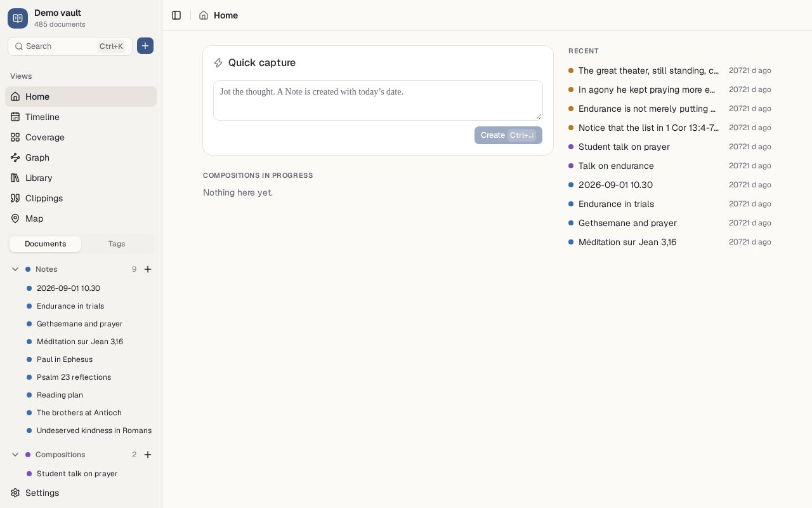Viewport: 812px width, 508px height.
Task: Add a new note with Notes plus
Action: click(148, 269)
